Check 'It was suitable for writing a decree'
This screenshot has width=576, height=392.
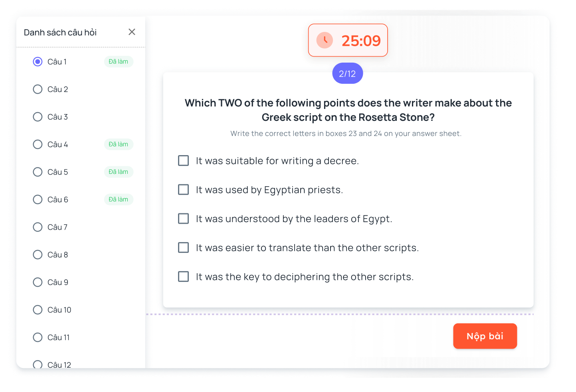184,161
